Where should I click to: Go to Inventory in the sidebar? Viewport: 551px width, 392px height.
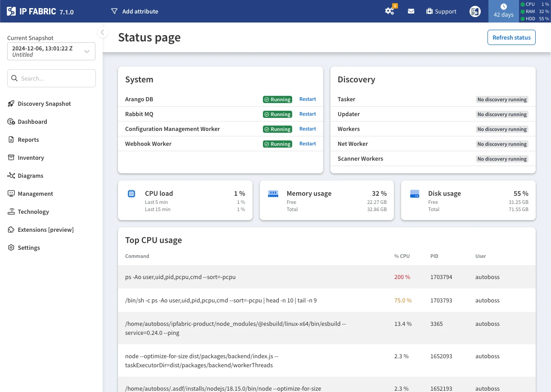coord(31,158)
